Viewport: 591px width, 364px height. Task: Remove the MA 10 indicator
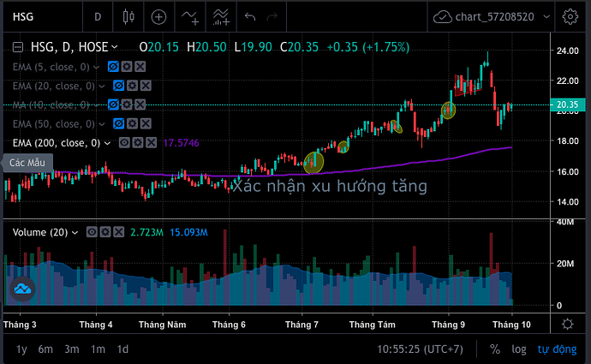[x=140, y=104]
